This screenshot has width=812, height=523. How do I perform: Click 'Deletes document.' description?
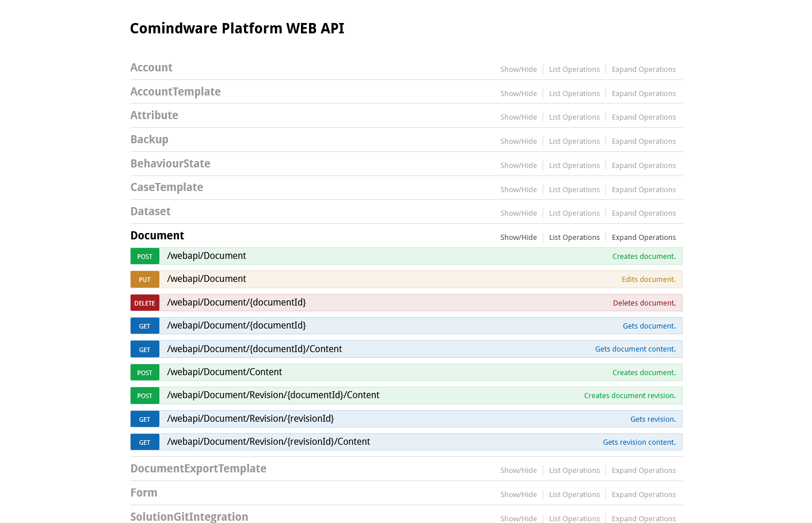click(x=645, y=303)
